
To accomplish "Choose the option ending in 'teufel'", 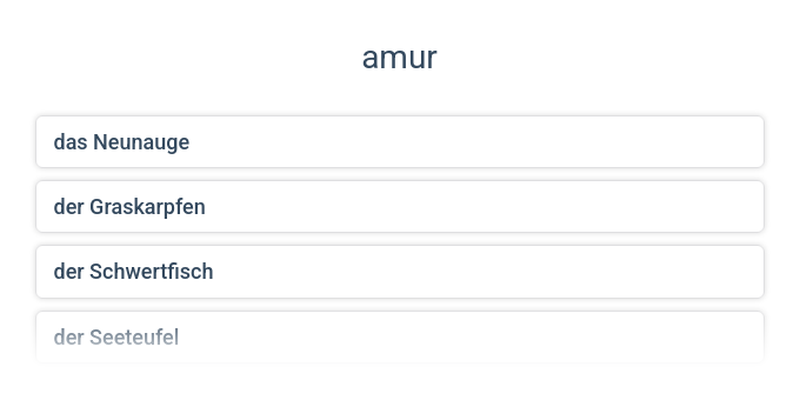I will pos(400,337).
